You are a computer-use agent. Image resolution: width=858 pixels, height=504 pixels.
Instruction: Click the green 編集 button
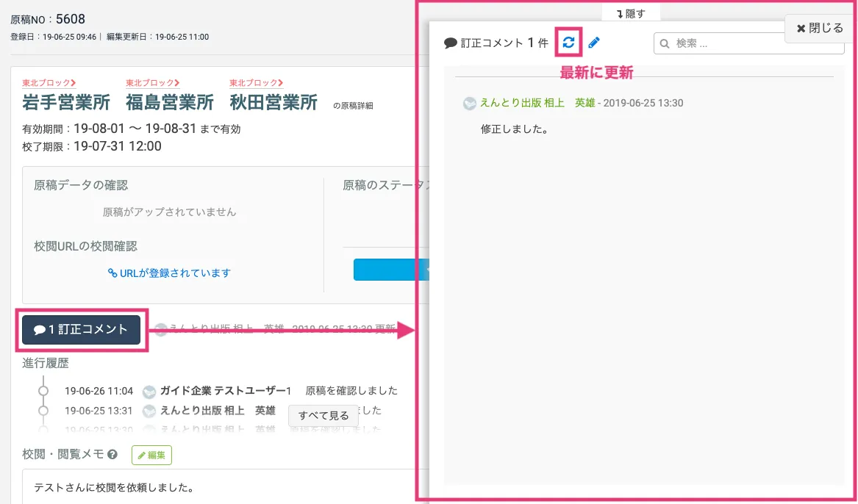[151, 455]
